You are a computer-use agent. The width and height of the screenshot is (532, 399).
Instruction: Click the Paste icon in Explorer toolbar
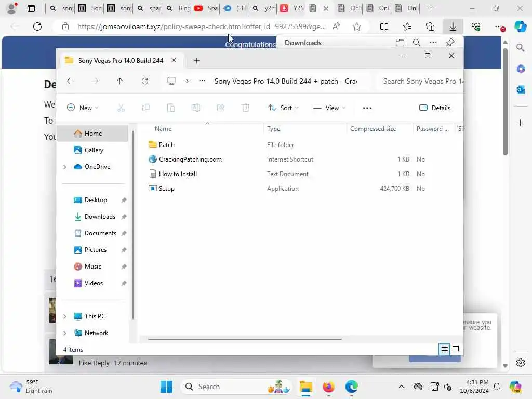coord(171,108)
